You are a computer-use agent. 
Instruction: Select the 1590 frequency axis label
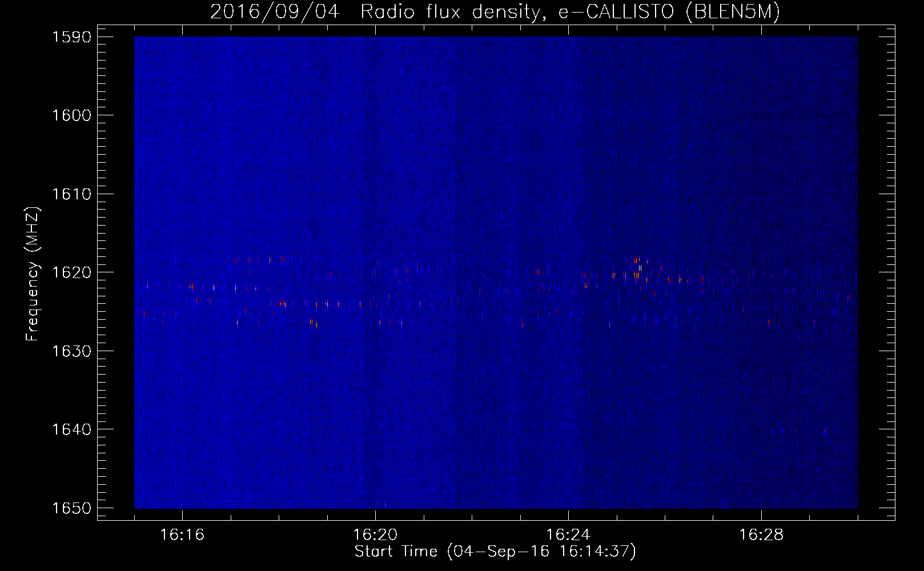click(x=71, y=37)
